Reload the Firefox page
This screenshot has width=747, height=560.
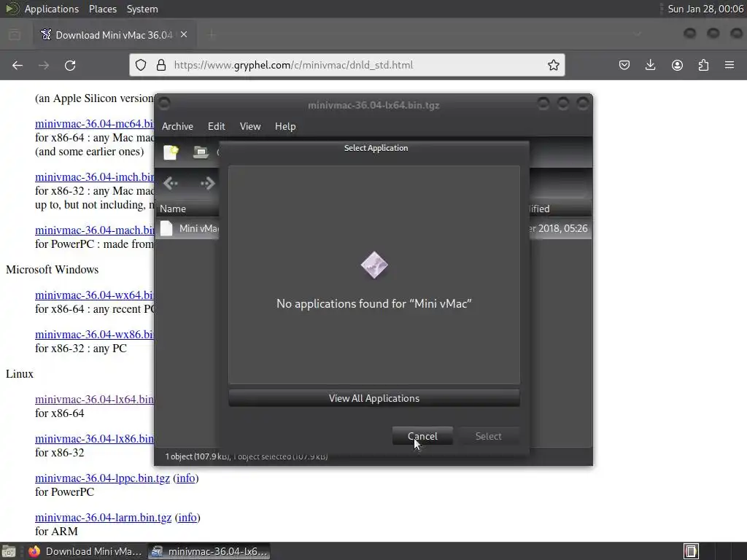pos(70,65)
